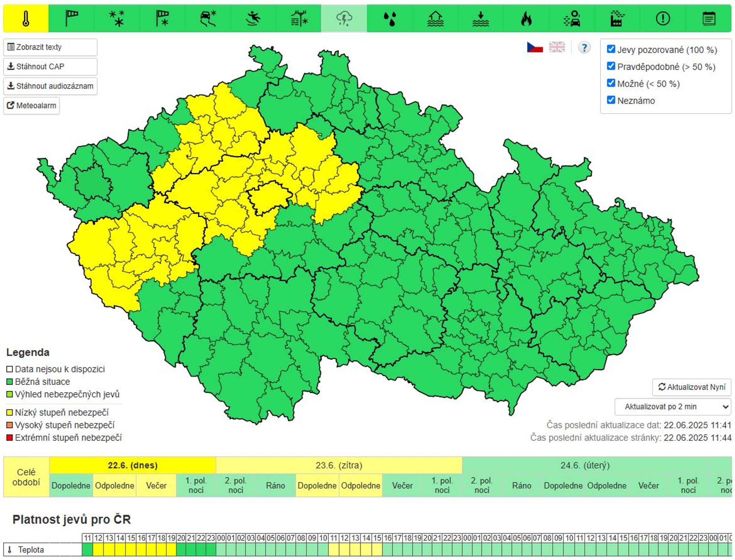The image size is (735, 560).
Task: Click red Extrémní stupeň nebezpečí legend swatch
Action: (10, 438)
